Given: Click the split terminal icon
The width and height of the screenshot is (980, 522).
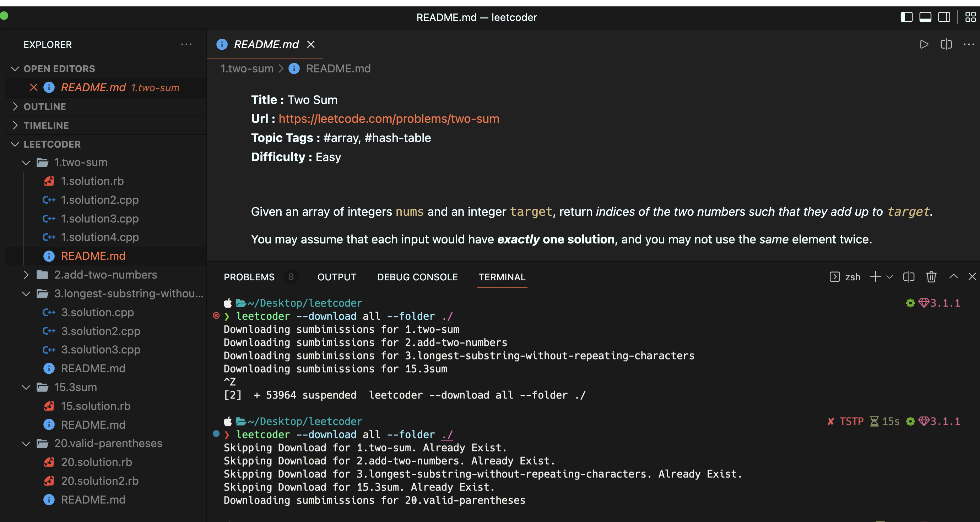Looking at the screenshot, I should click(909, 277).
